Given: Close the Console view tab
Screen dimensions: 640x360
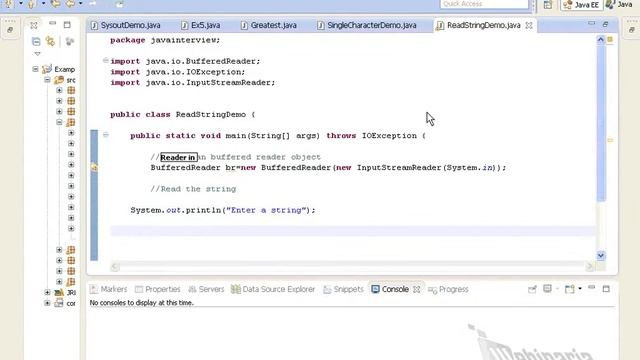Looking at the screenshot, I should [416, 289].
